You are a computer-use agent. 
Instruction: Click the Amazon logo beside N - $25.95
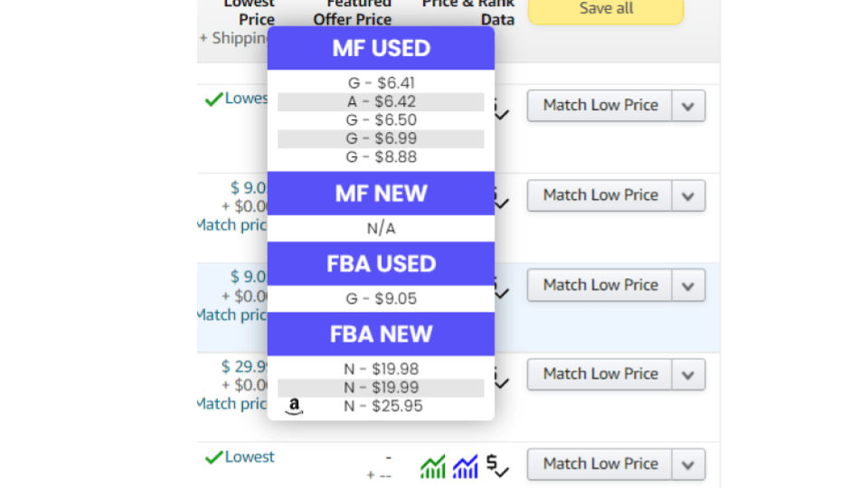tap(294, 407)
